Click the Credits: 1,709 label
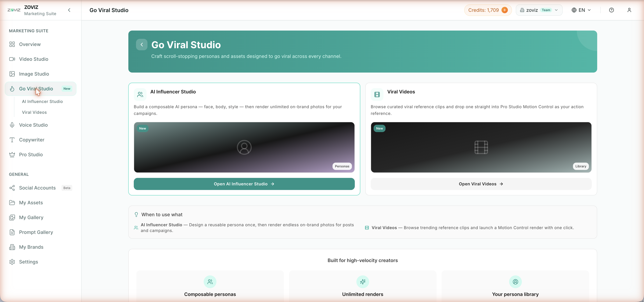Viewport: 644px width, 302px height. [x=483, y=10]
